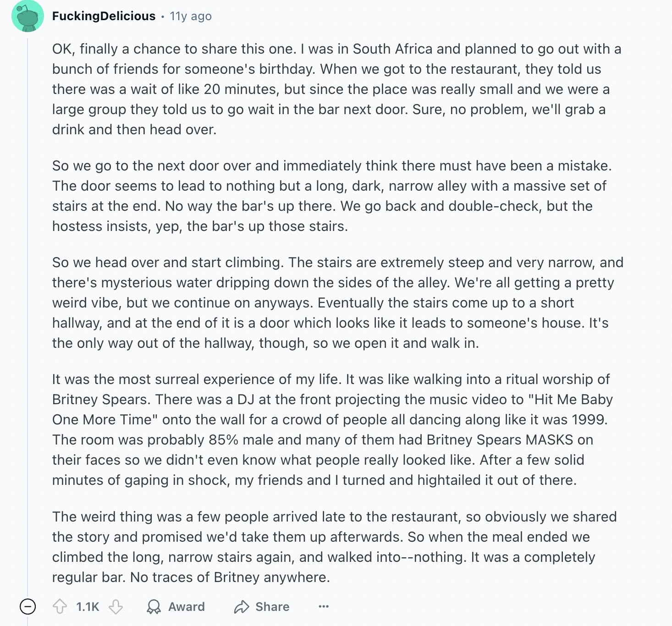Give an Award to this comment
The height and width of the screenshot is (626, 672).
pos(176,606)
